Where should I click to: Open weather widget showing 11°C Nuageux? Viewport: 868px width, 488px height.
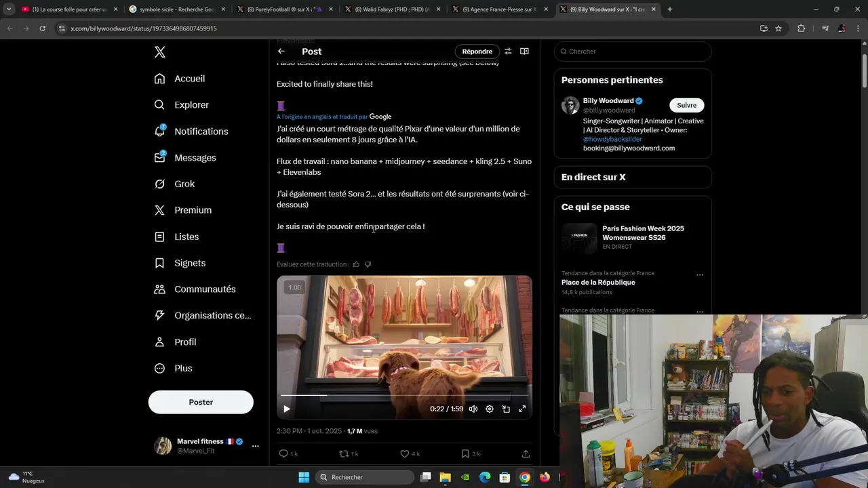coord(27,477)
